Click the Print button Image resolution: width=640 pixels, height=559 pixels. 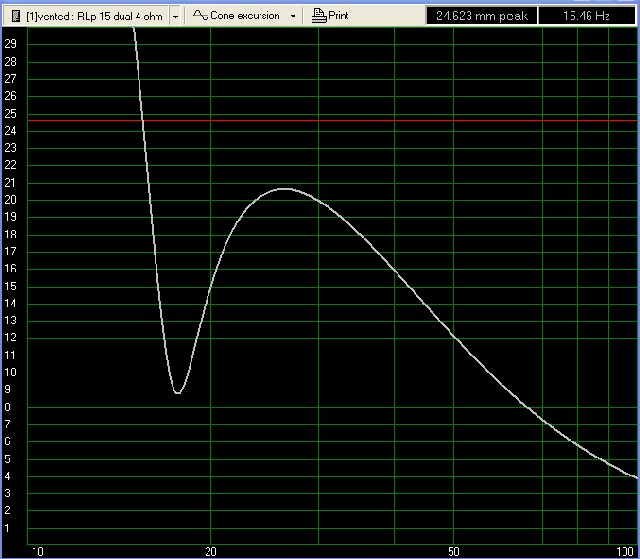tap(330, 16)
